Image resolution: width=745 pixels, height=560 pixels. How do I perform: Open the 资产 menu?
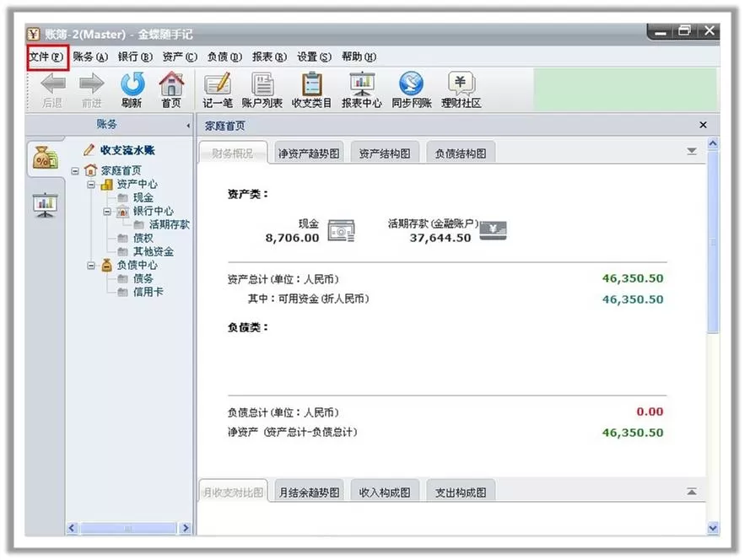click(180, 57)
